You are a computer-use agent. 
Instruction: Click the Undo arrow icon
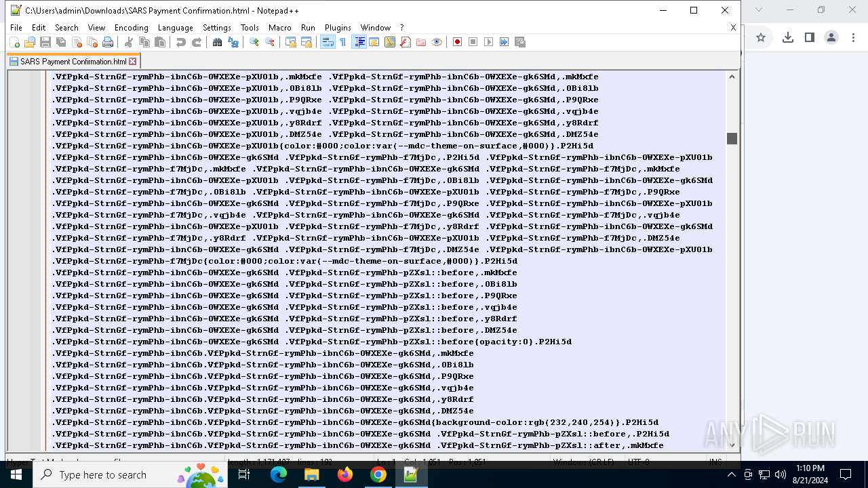tap(181, 42)
